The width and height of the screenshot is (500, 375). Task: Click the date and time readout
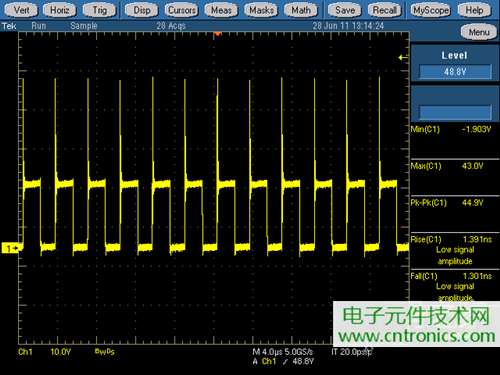pyautogui.click(x=348, y=26)
